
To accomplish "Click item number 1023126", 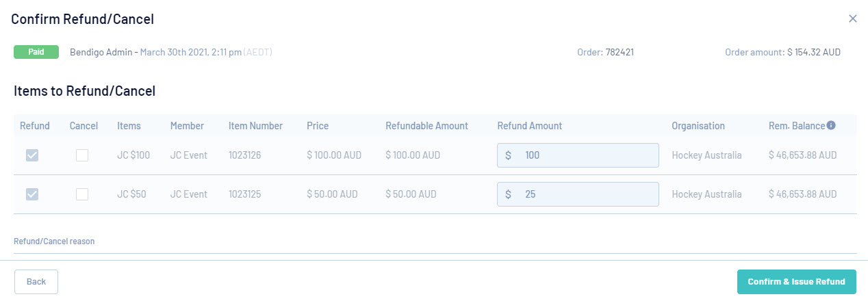I will pos(246,155).
